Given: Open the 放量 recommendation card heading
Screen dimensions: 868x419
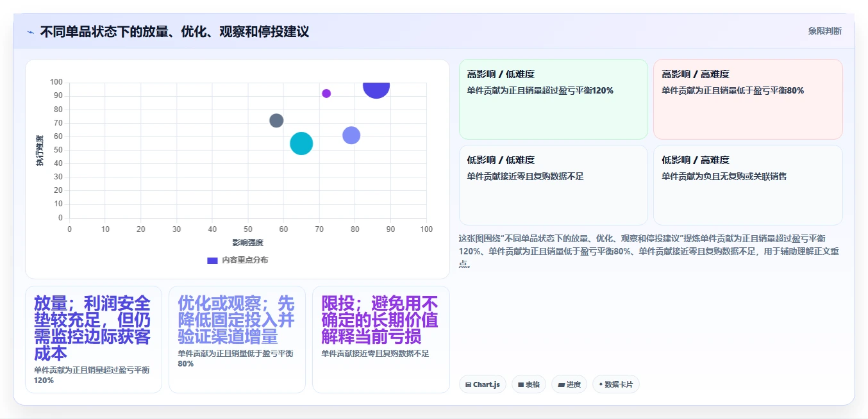Looking at the screenshot, I should (92, 328).
